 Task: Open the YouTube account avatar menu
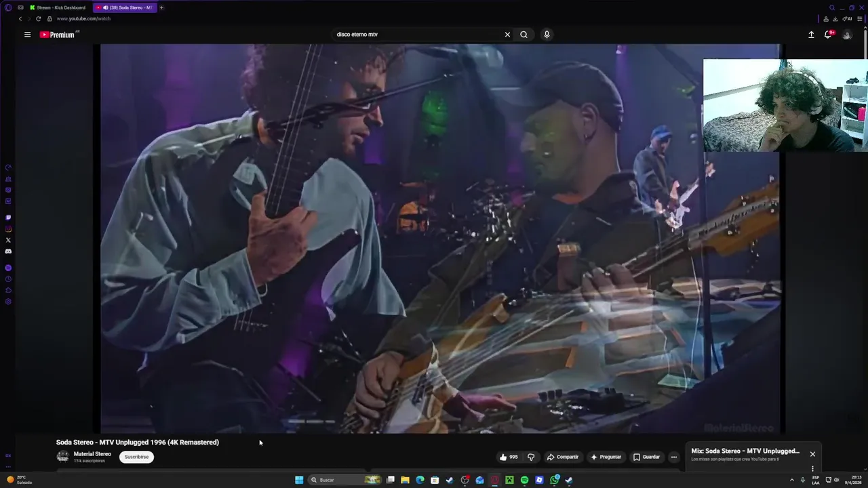(x=847, y=35)
